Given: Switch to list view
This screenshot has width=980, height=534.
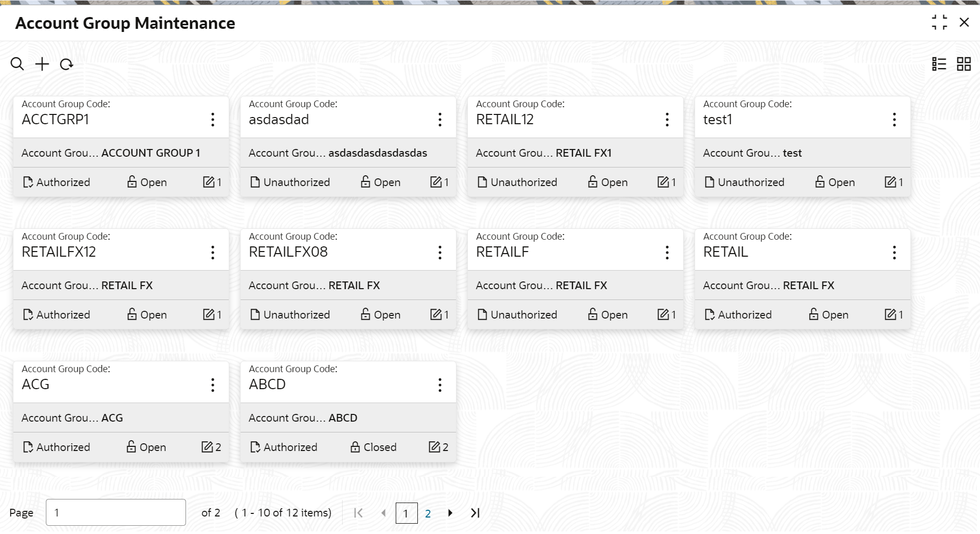Looking at the screenshot, I should (x=939, y=64).
